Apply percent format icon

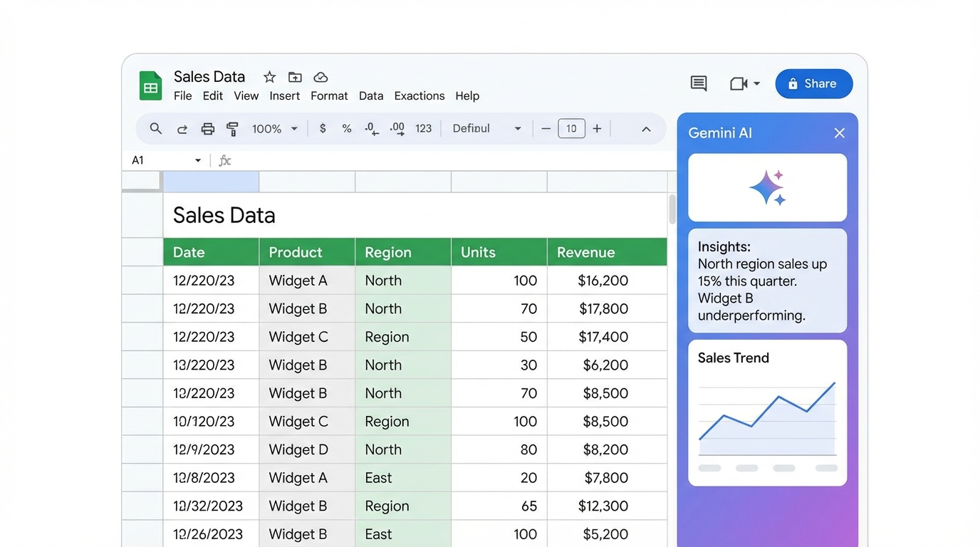[347, 129]
